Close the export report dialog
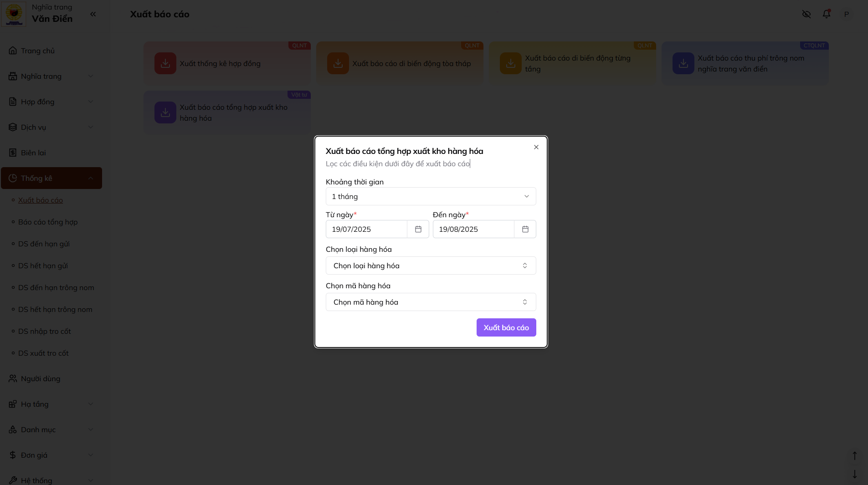 point(536,147)
